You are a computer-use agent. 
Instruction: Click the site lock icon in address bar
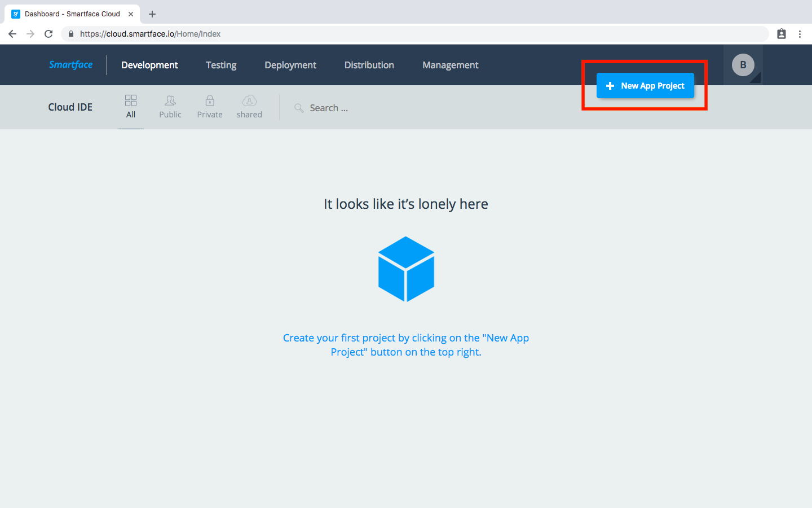(71, 34)
